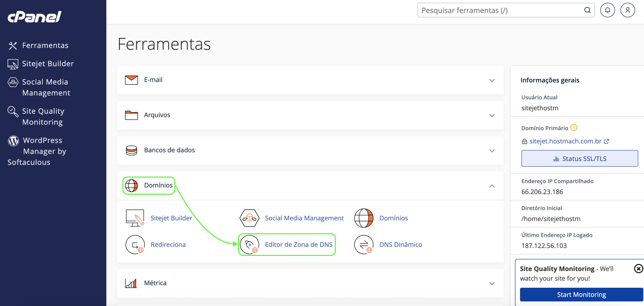Click the Arquivos folder icon
Viewport: 644px width, 306px height.
point(131,115)
